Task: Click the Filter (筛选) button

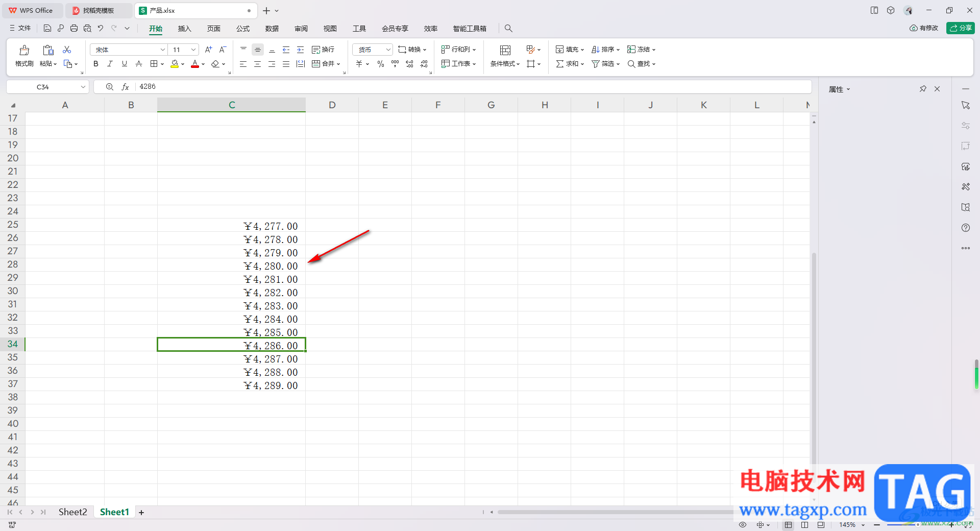Action: (605, 64)
